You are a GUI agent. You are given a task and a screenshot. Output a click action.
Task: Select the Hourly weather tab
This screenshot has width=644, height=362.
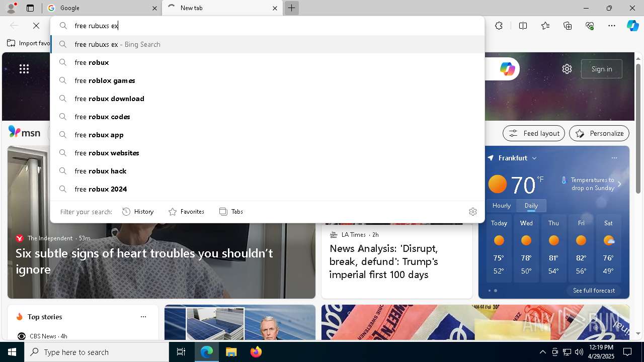tap(502, 205)
